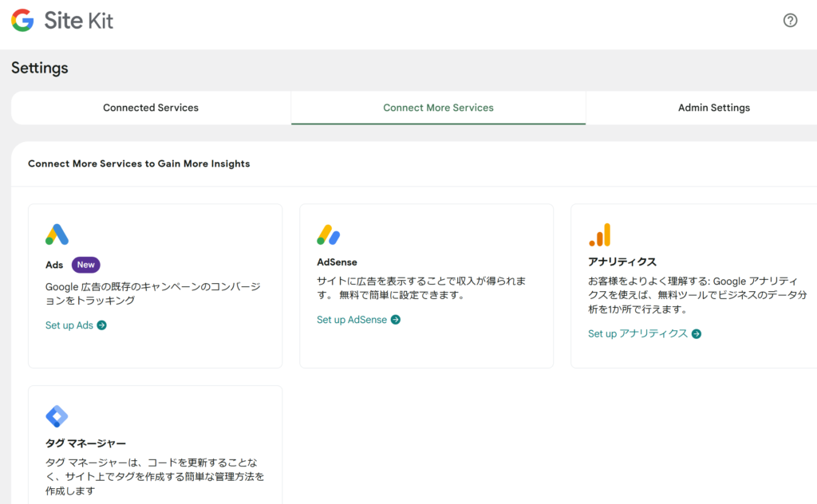The height and width of the screenshot is (504, 817).
Task: Select Connect More Services tab
Action: (438, 108)
